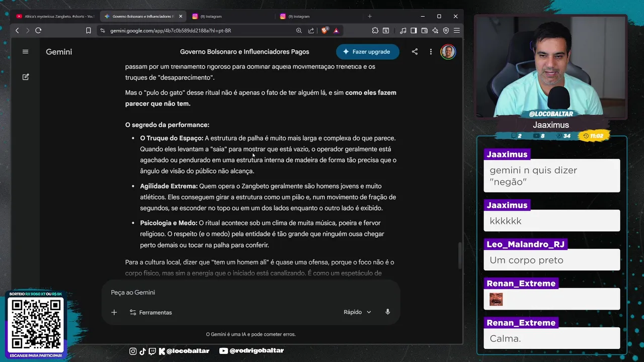
Task: Click the giveaway QR code
Action: 35,325
